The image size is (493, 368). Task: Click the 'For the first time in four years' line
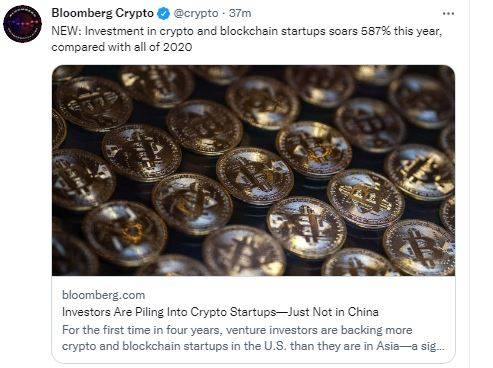tap(237, 330)
